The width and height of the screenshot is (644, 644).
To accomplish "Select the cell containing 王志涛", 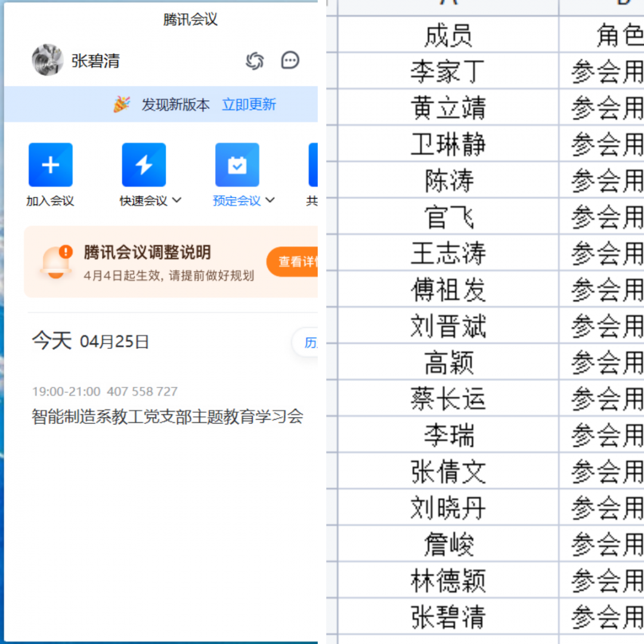I will 448,253.
